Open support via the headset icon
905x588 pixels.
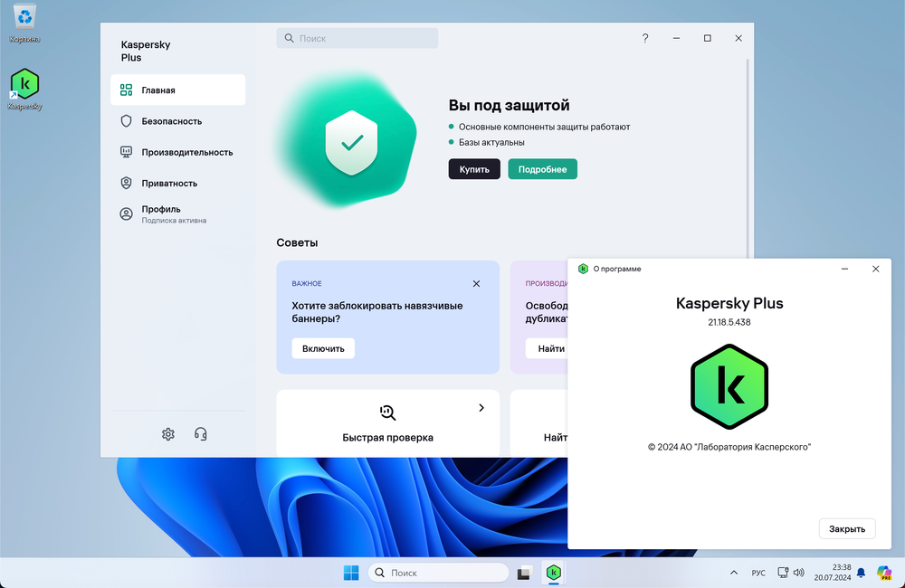click(x=200, y=434)
